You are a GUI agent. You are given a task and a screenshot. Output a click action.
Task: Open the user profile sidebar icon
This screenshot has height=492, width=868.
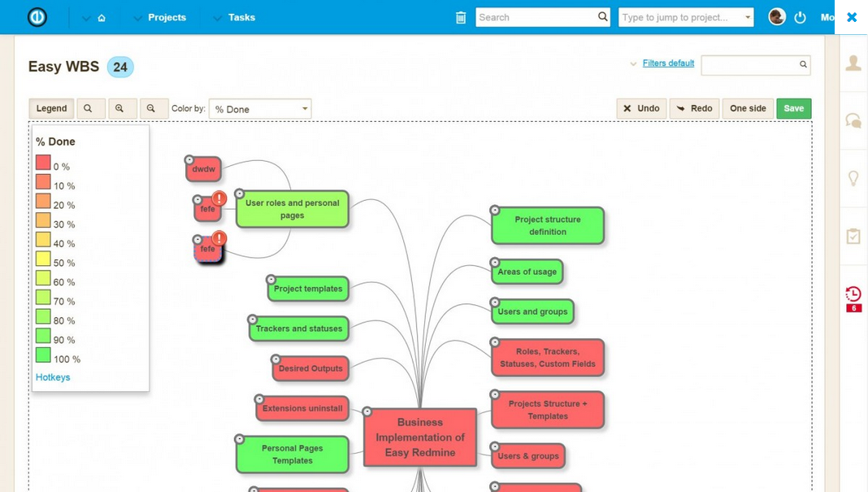(853, 63)
